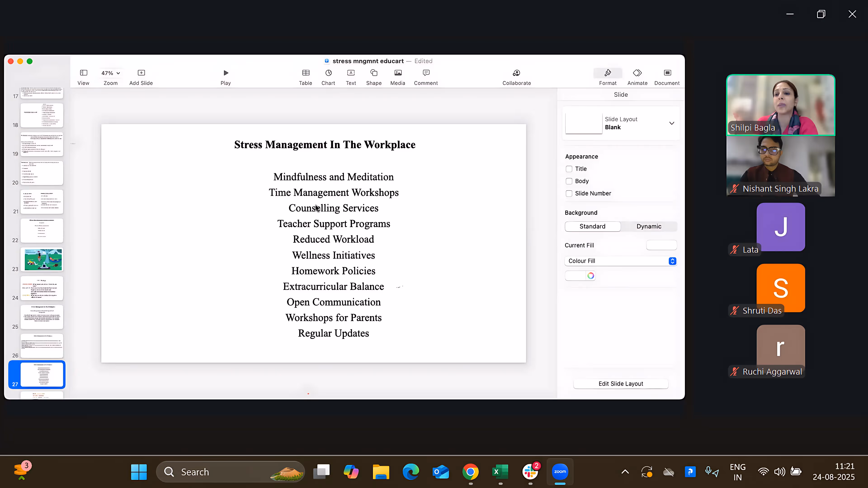Click the Edit Slide Layout button
Viewport: 868px width, 488px height.
point(621,384)
